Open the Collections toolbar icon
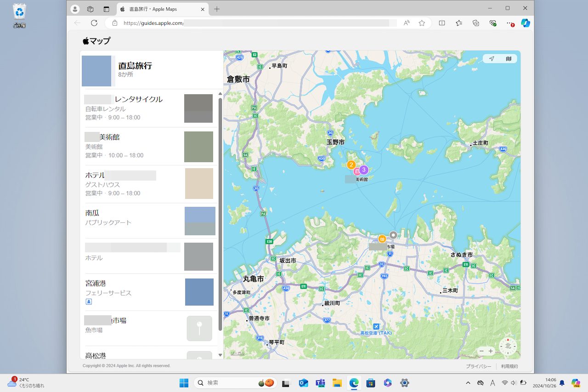588x392 pixels. pos(476,23)
